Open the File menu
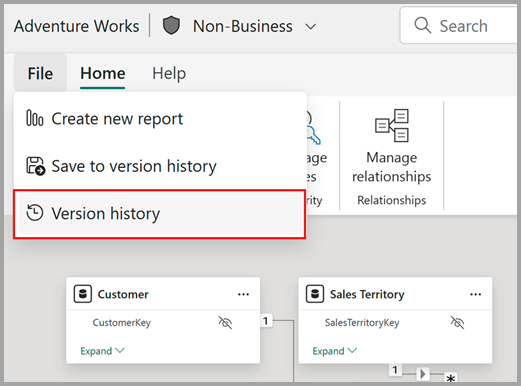This screenshot has width=521, height=386. coord(40,73)
